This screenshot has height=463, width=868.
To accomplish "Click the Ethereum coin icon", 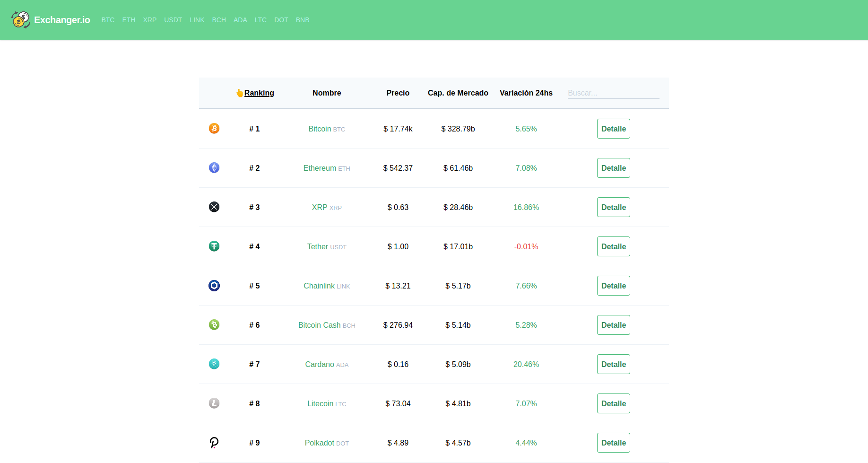I will point(214,168).
